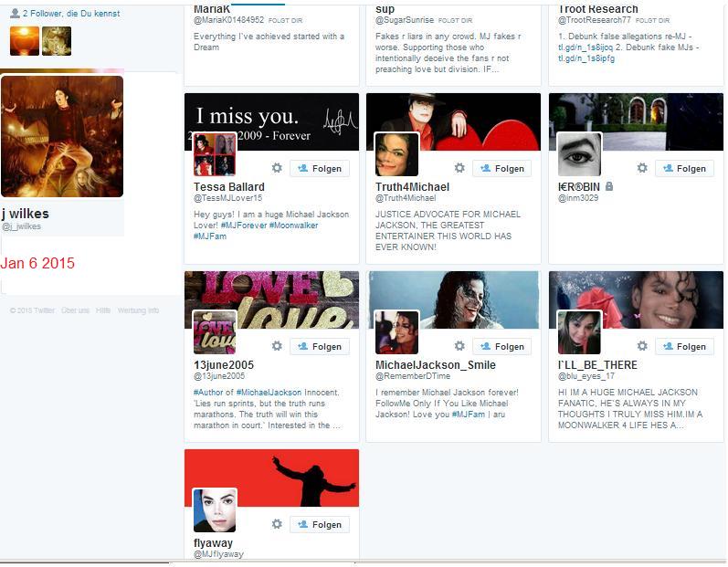Open @RememberDTime handle link
728x567 pixels.
(x=413, y=376)
